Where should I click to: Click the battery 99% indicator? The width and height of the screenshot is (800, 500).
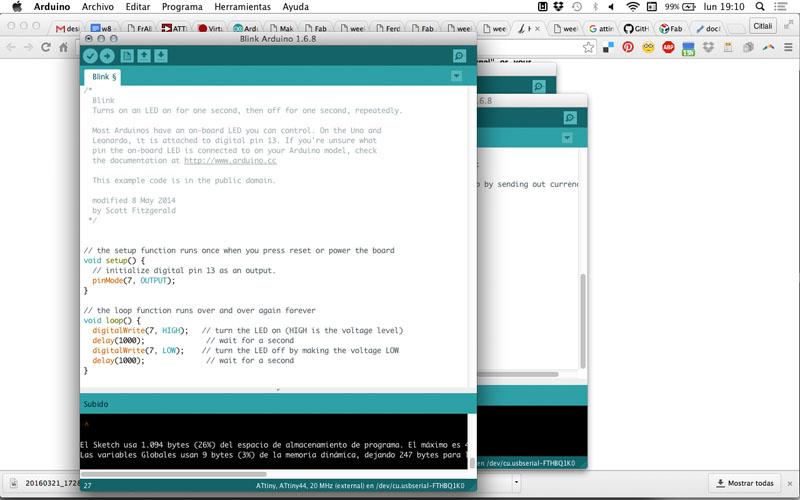[x=680, y=7]
